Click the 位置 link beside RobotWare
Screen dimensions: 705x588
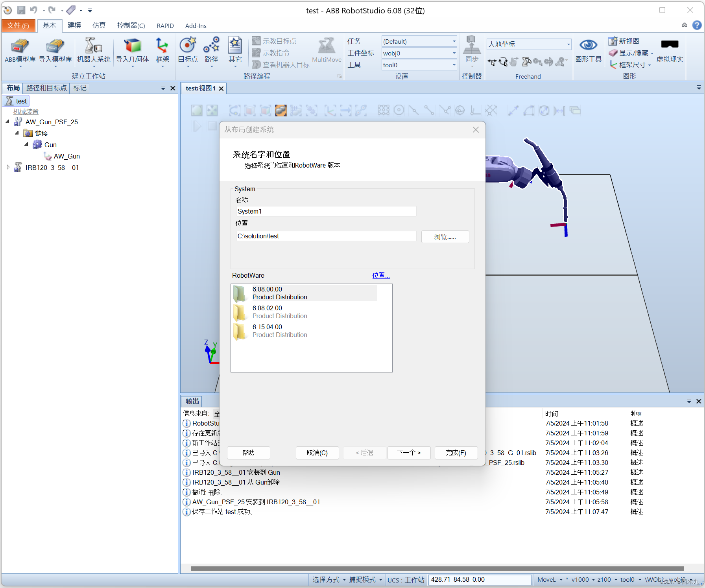click(381, 275)
